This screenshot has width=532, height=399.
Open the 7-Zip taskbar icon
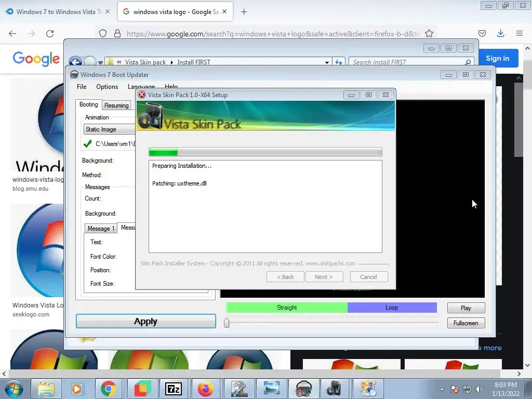point(174,389)
